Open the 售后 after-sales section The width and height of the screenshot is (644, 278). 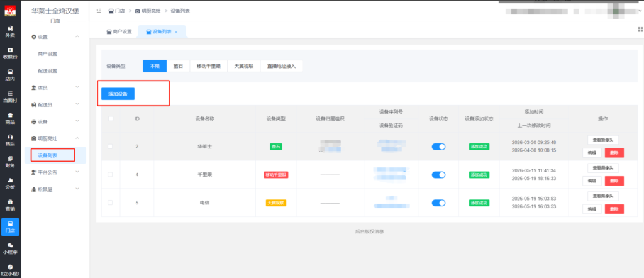(x=10, y=140)
